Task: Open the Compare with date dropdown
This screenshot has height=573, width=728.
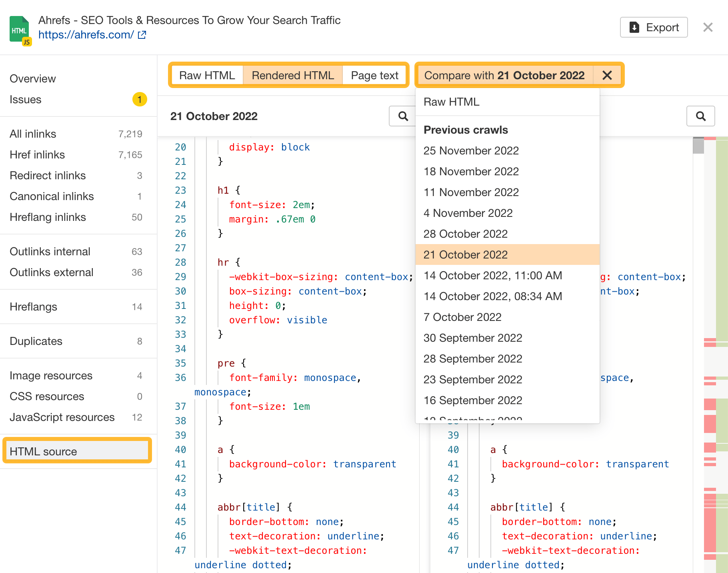Action: 505,75
